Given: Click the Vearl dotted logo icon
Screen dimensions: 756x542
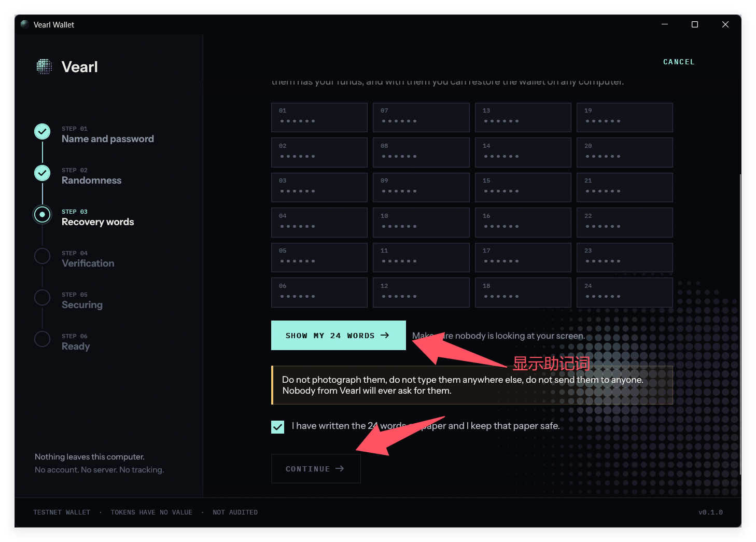Looking at the screenshot, I should click(x=44, y=66).
